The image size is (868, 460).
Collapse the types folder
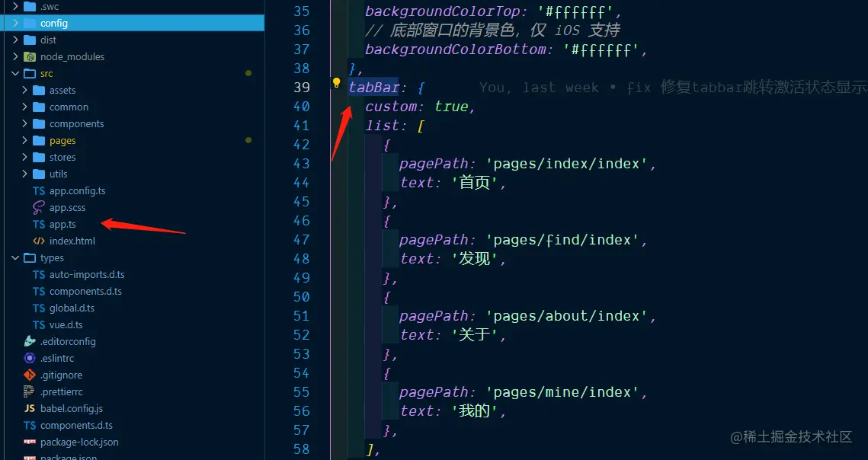(15, 257)
